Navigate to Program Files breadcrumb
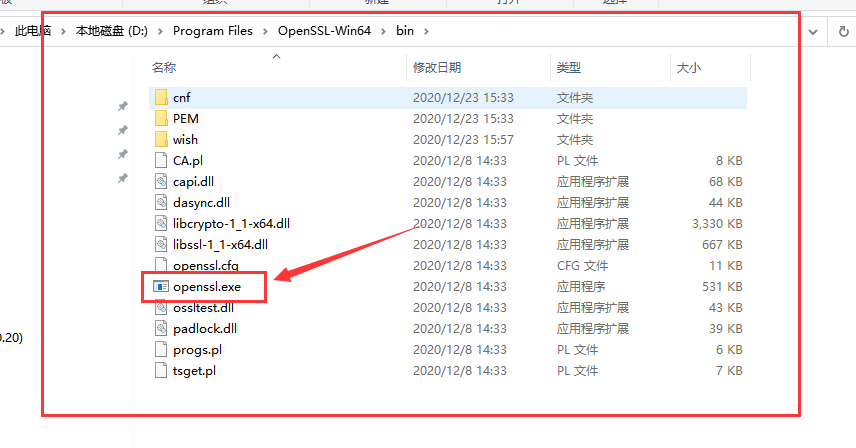The image size is (856, 448). point(213,31)
